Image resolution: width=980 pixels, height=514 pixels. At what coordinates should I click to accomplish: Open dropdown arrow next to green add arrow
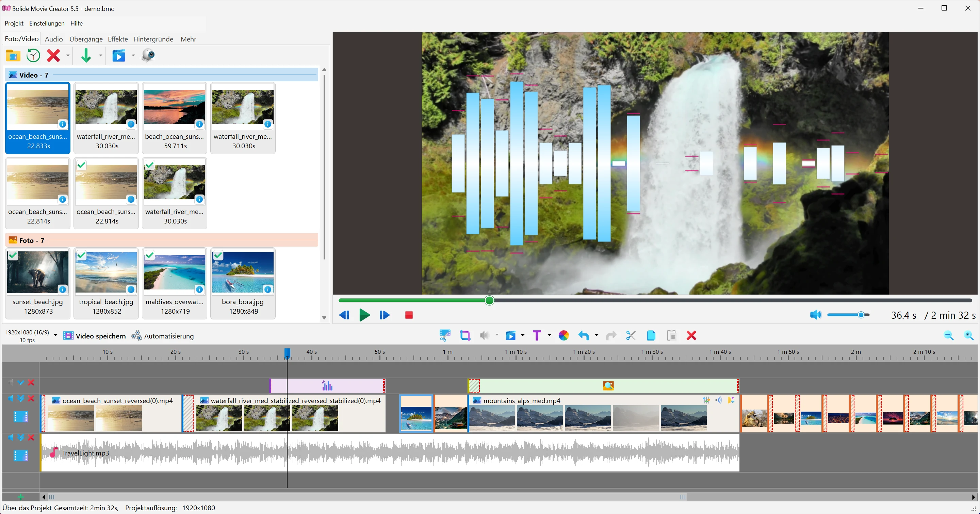[100, 56]
